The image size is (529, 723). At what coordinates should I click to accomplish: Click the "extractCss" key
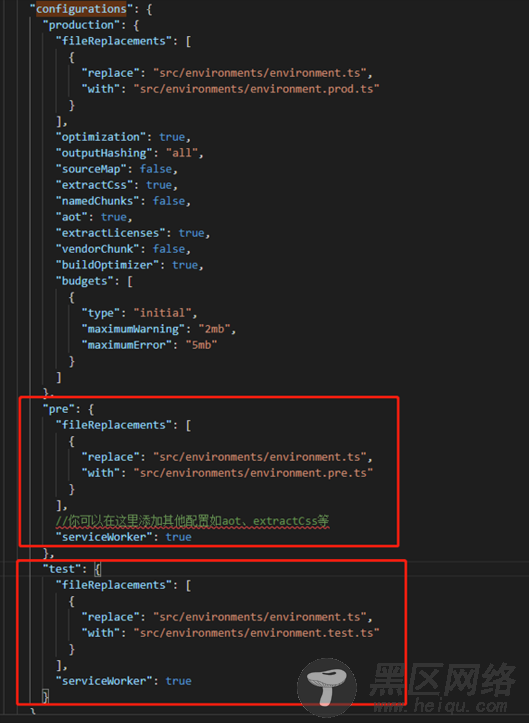coord(94,185)
